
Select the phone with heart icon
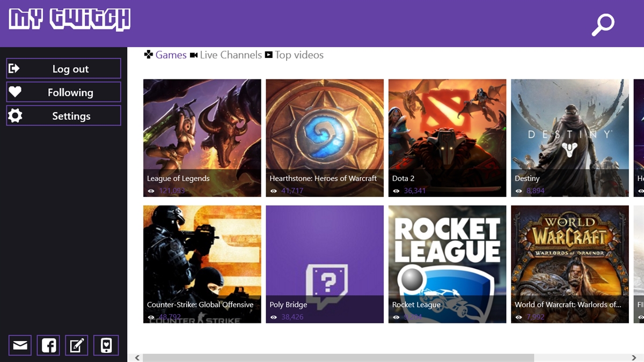click(x=105, y=345)
